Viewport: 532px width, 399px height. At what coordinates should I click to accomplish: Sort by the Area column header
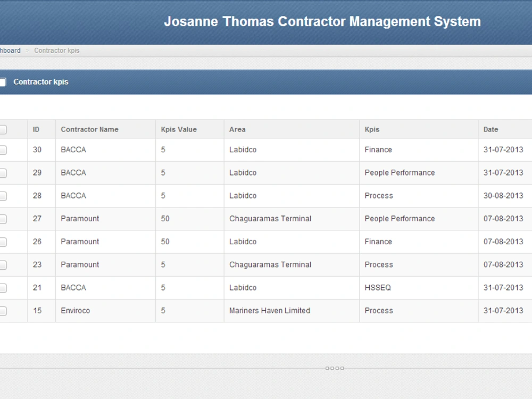[x=237, y=129]
